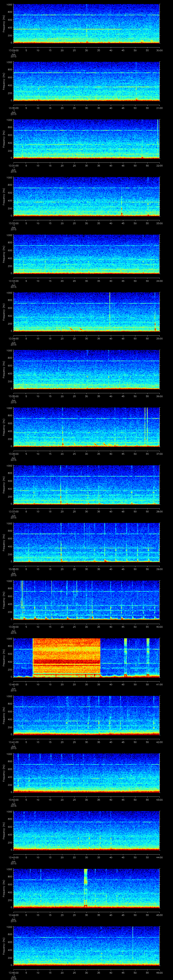This screenshot has width=173, height=980.
Task: Click the 13:36:00 start time label
Action: coord(13,454)
